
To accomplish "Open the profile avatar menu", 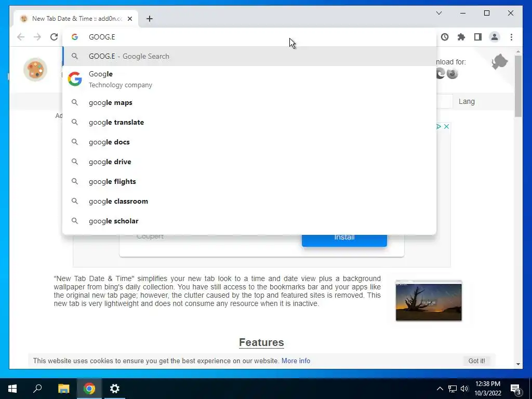I will coord(495,37).
